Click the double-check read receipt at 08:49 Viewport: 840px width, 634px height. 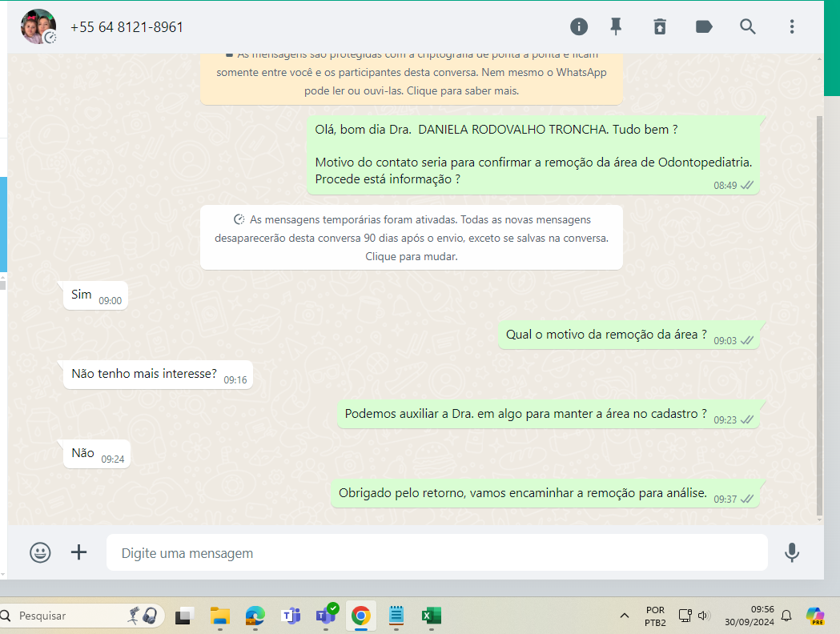pos(747,185)
